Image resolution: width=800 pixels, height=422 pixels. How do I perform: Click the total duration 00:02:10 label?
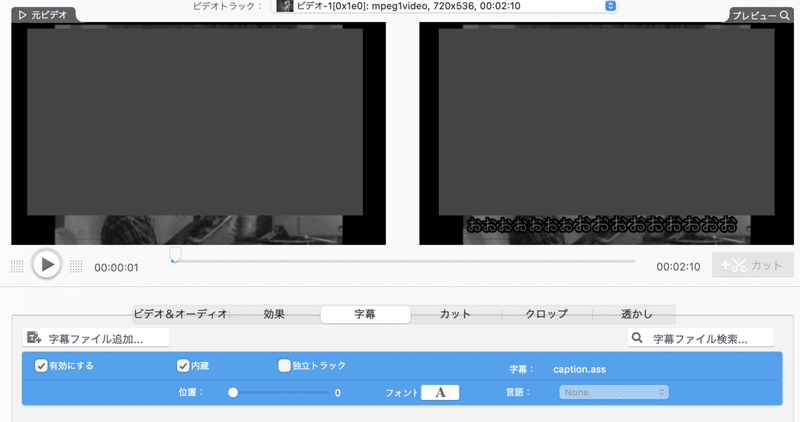pos(678,266)
